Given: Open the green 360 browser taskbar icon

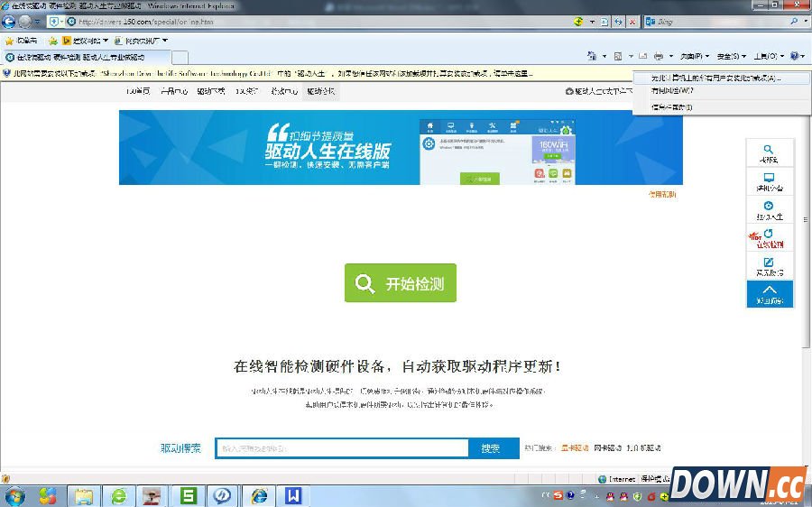Looking at the screenshot, I should pos(118,496).
